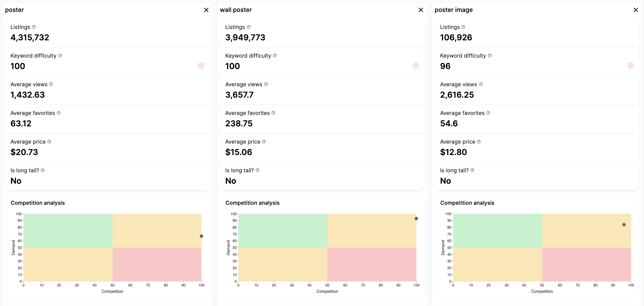Open Listings help icon in wall poster panel
This screenshot has width=644, height=306.
pyautogui.click(x=249, y=27)
